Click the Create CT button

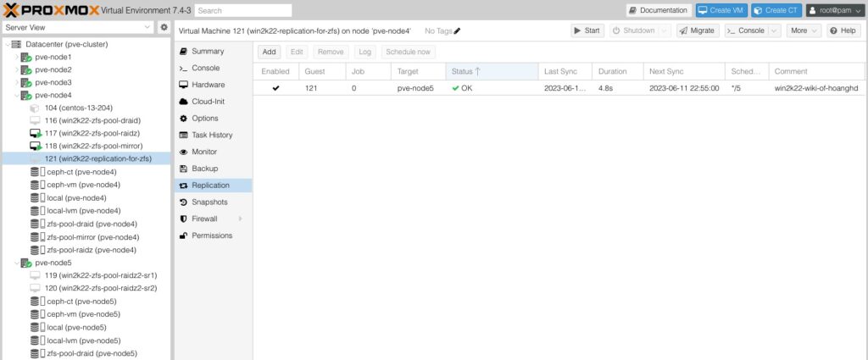click(776, 10)
